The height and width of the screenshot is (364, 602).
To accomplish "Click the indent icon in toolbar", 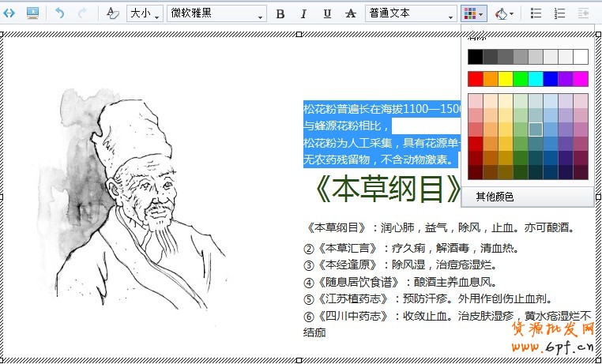I will (x=584, y=13).
